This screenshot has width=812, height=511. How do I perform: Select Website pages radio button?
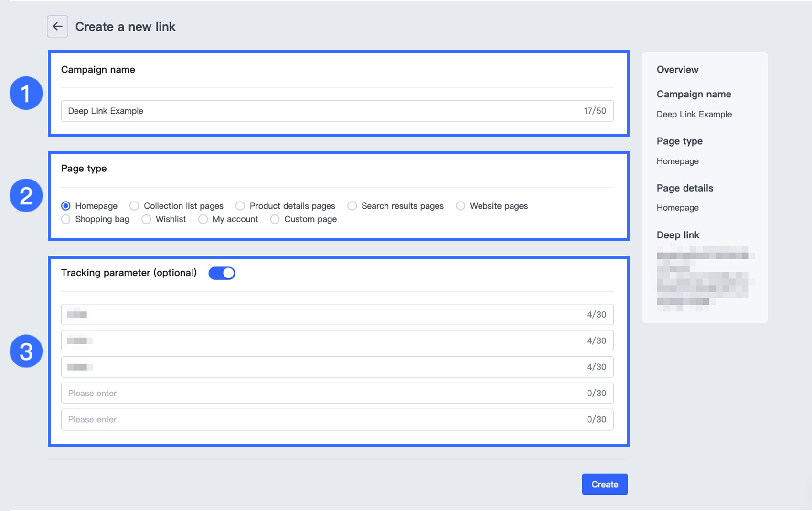tap(460, 206)
